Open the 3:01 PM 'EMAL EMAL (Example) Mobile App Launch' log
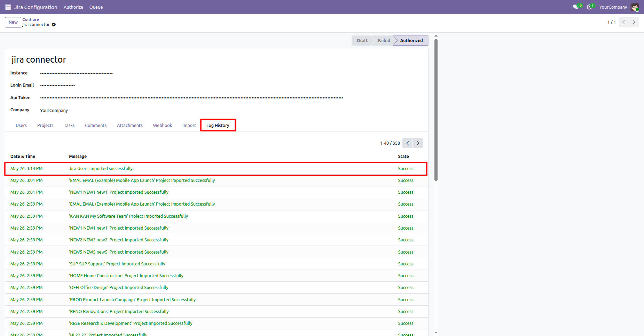Image resolution: width=644 pixels, height=336 pixels. 217,181
